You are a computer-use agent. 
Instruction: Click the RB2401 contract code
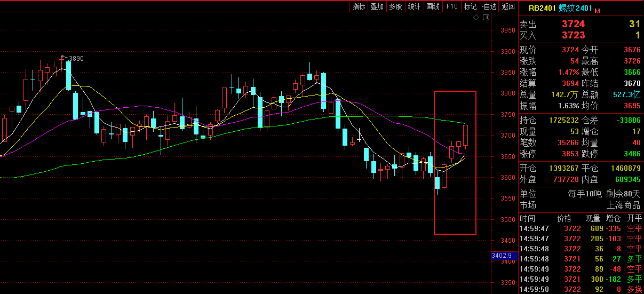click(542, 8)
